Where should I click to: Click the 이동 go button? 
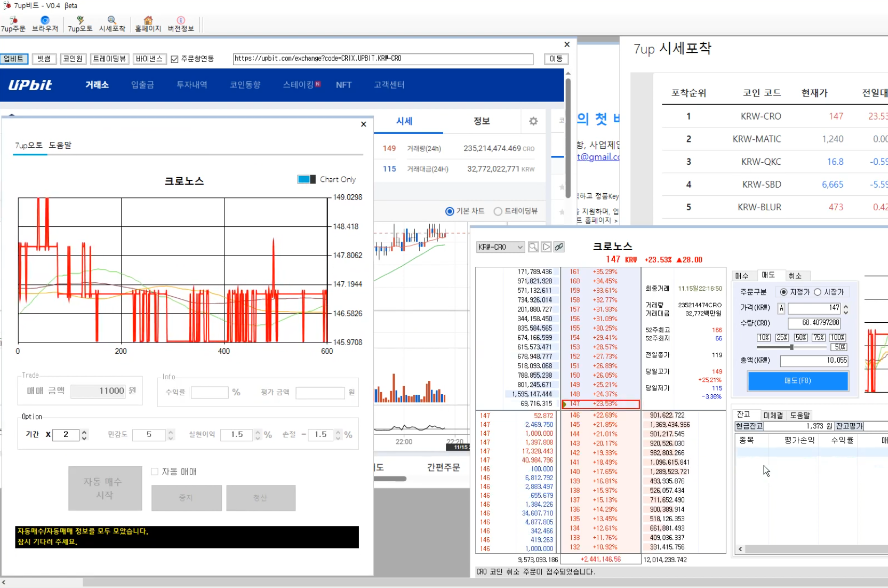pos(556,59)
